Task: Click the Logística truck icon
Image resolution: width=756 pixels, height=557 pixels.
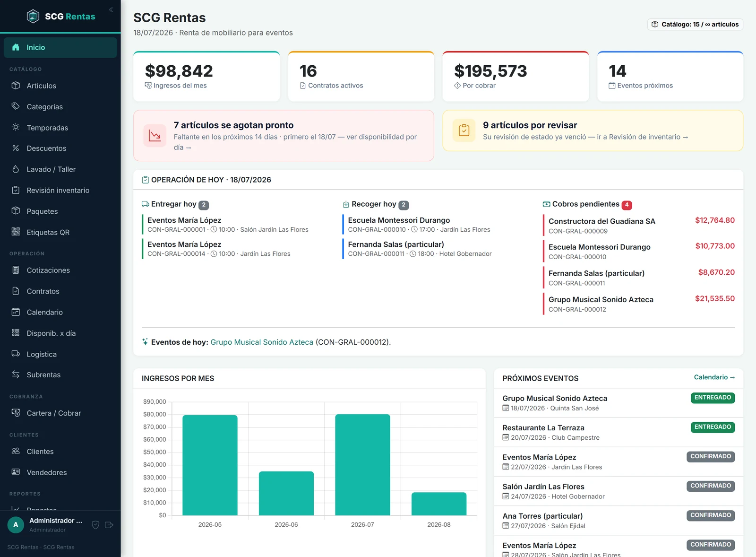Action: (16, 354)
